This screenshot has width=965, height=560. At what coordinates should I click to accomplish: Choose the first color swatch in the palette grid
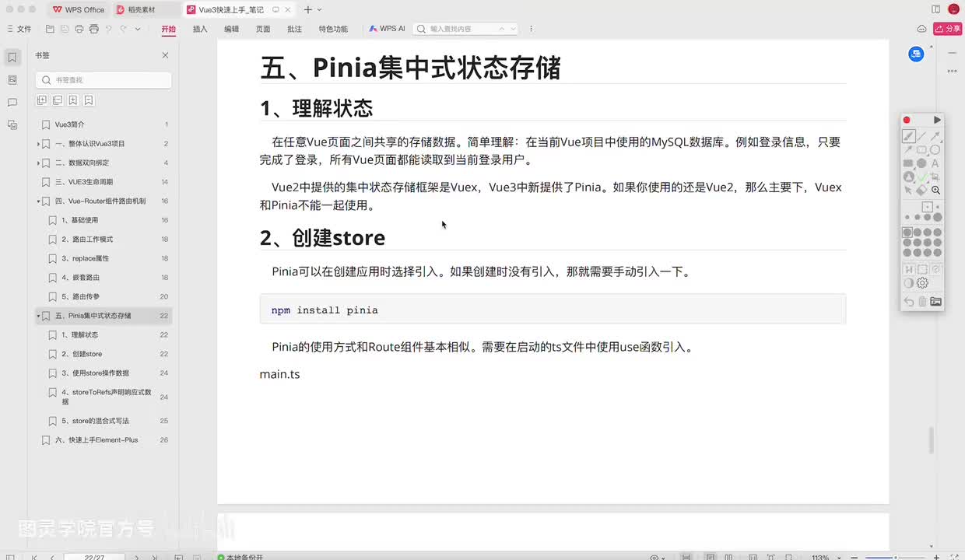(907, 233)
